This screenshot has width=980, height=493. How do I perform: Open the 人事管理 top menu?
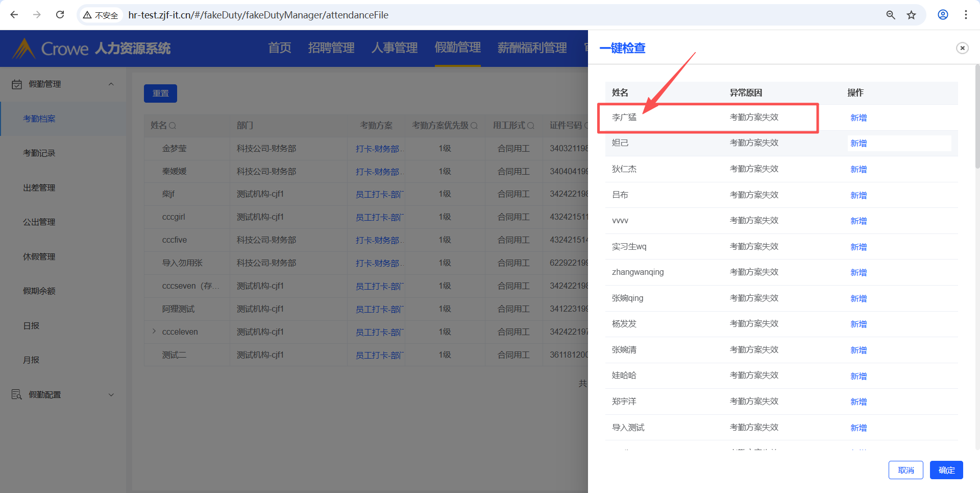click(394, 48)
